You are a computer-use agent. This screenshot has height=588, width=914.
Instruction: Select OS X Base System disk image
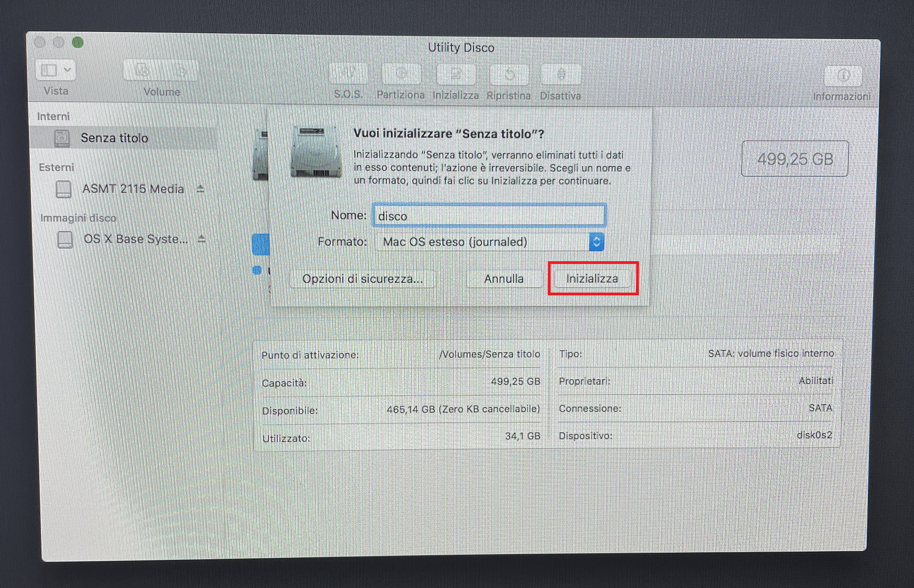tap(136, 239)
